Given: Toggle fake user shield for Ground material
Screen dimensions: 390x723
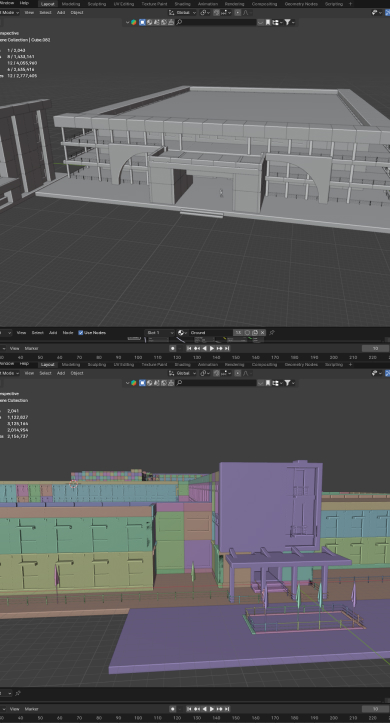Looking at the screenshot, I should coord(247,332).
